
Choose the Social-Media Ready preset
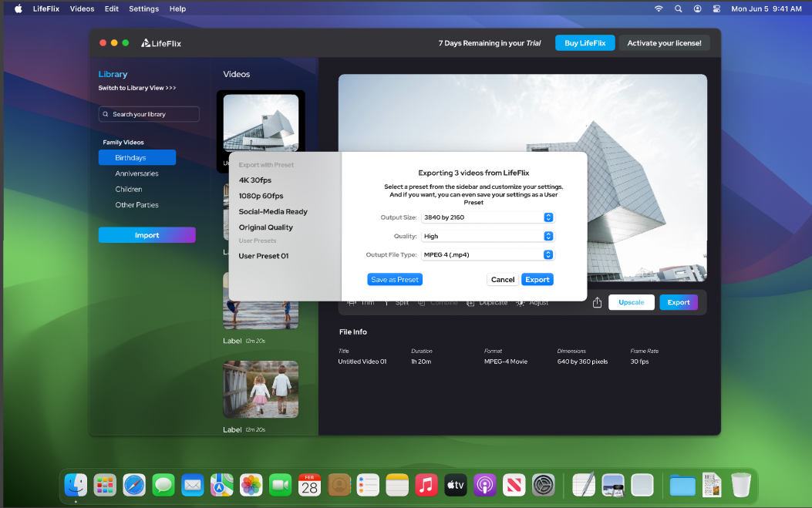tap(273, 212)
